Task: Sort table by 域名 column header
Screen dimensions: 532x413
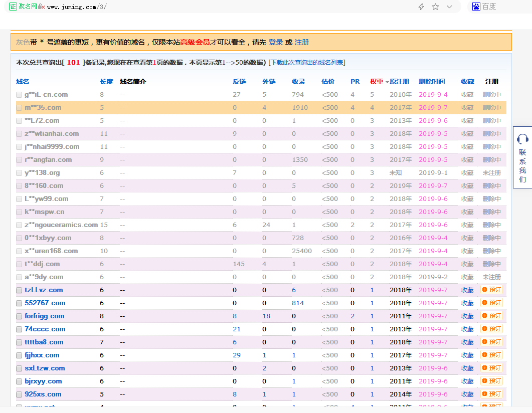Action: tap(23, 81)
